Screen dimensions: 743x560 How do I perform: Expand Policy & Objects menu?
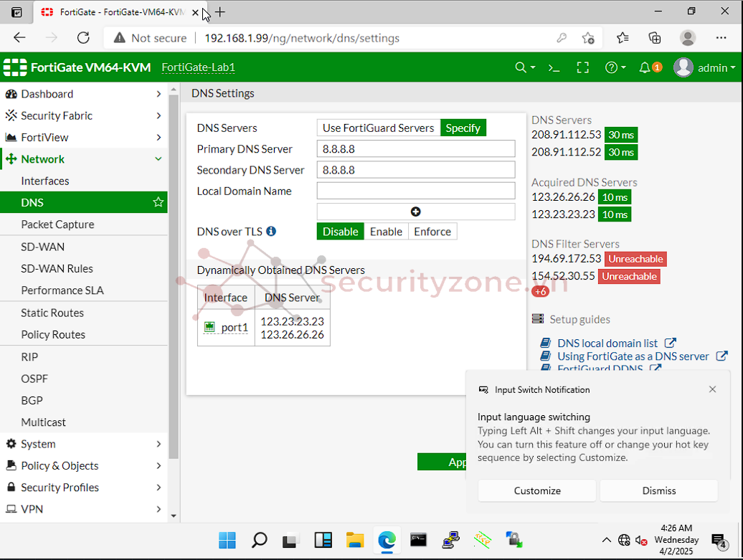84,466
